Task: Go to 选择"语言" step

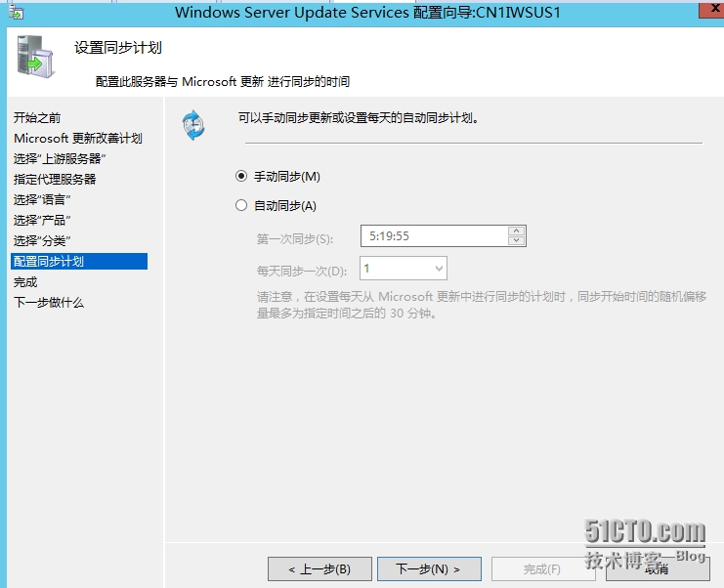Action: point(42,200)
